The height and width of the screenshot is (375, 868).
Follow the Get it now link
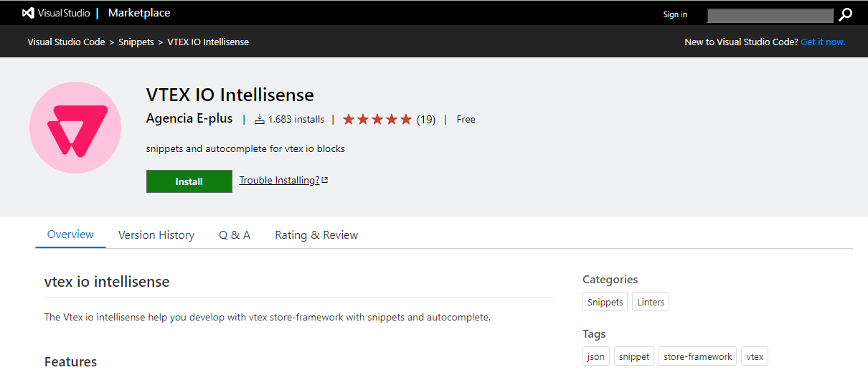tap(823, 42)
